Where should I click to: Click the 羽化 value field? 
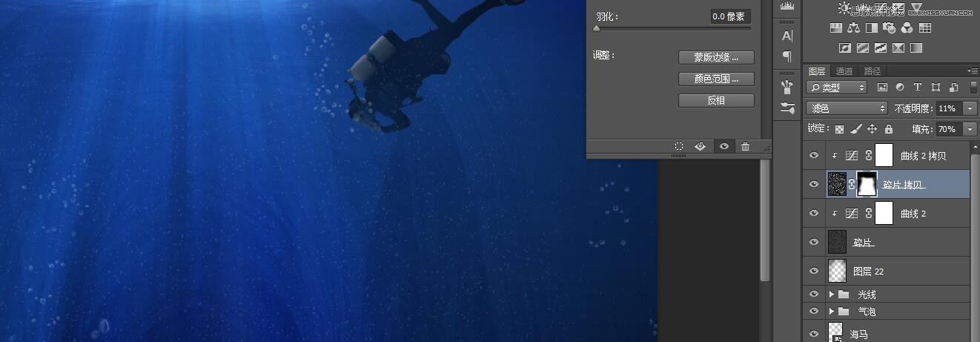tap(730, 16)
